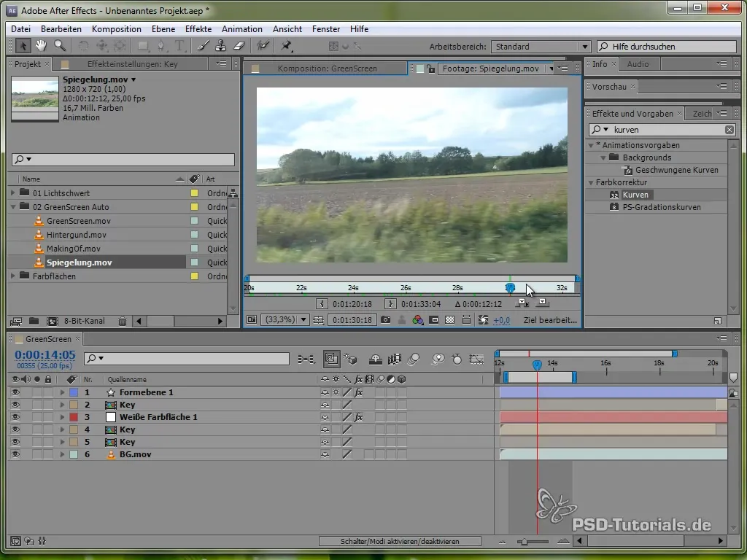The width and height of the screenshot is (747, 560).
Task: Click the snapshot camera icon
Action: pos(385,320)
